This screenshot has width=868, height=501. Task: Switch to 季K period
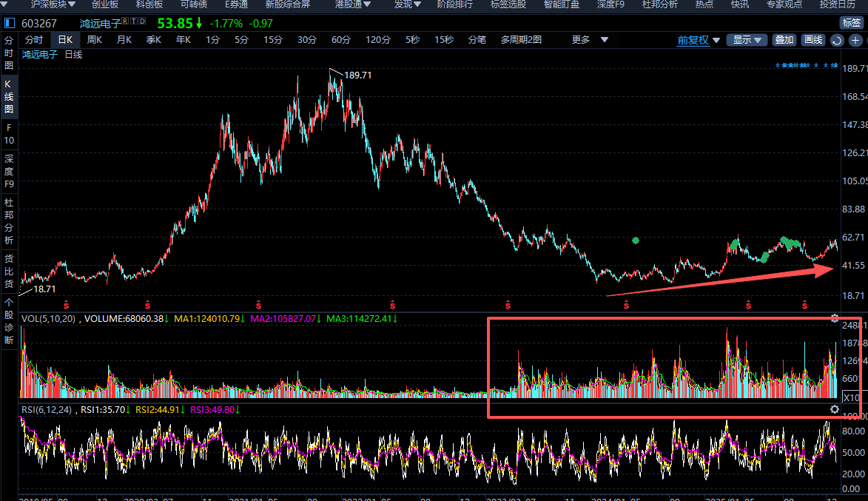click(x=153, y=40)
